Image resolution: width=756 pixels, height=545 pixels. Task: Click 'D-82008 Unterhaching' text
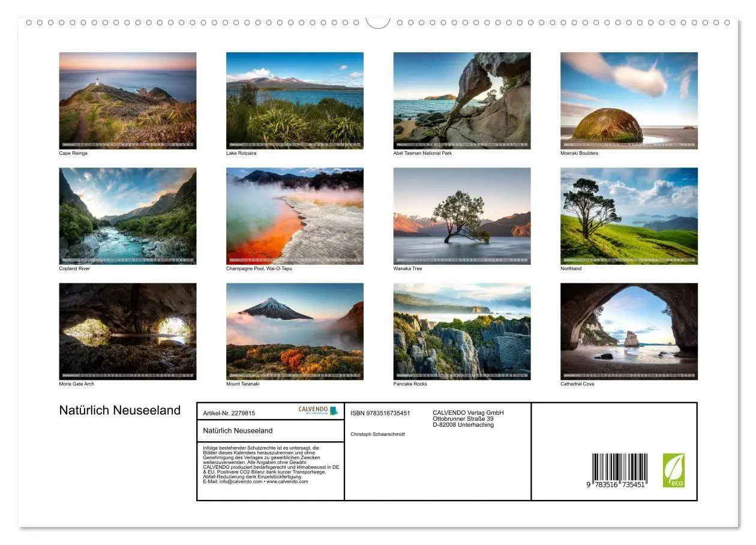tap(463, 425)
